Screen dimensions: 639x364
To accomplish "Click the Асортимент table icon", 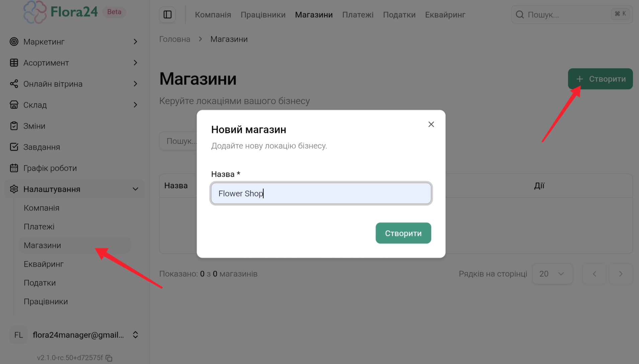I will point(14,63).
